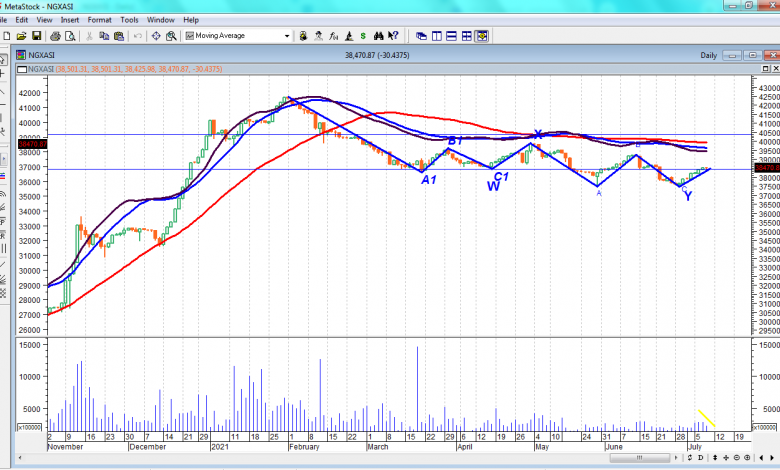
Task: Expand the left toolbar arrow
Action: point(4,159)
